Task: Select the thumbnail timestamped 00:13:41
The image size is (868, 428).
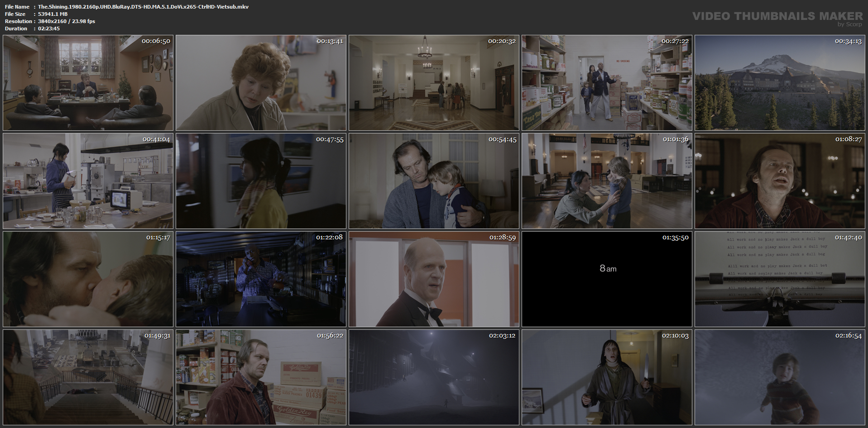Action: point(261,83)
